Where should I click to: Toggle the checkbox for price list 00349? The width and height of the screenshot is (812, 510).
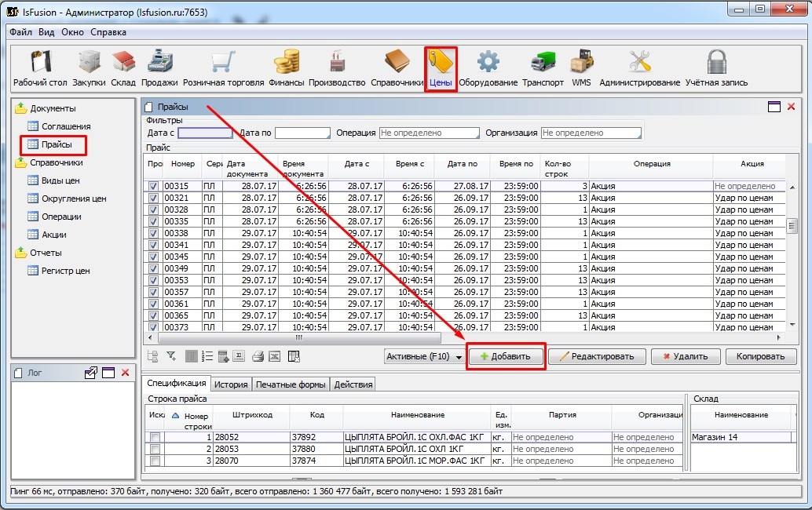[x=154, y=269]
